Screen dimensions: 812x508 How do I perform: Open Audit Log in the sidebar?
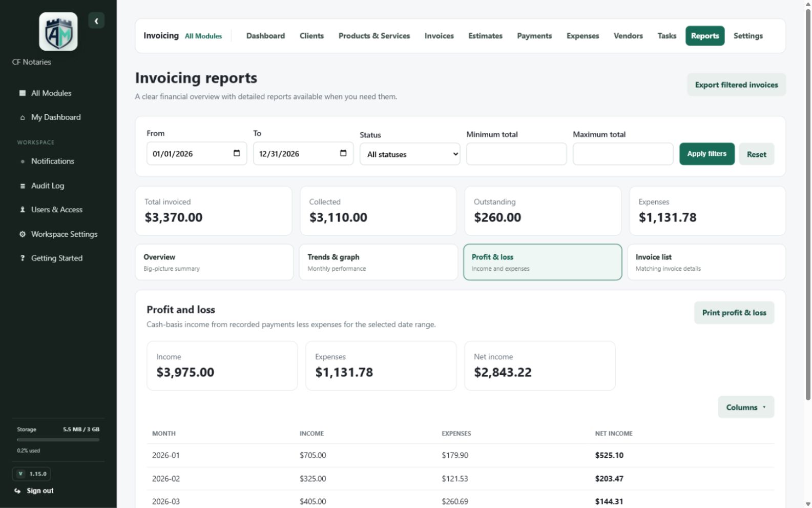(x=58, y=186)
